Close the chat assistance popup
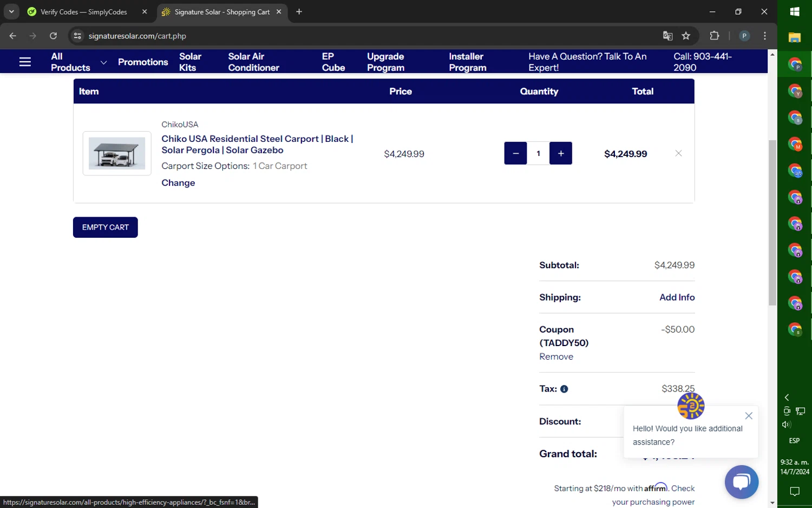This screenshot has width=812, height=508. 749,416
